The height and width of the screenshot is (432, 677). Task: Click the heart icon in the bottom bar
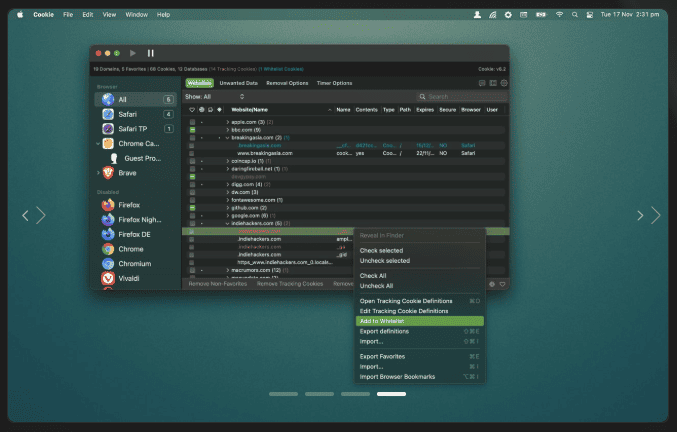click(x=503, y=284)
